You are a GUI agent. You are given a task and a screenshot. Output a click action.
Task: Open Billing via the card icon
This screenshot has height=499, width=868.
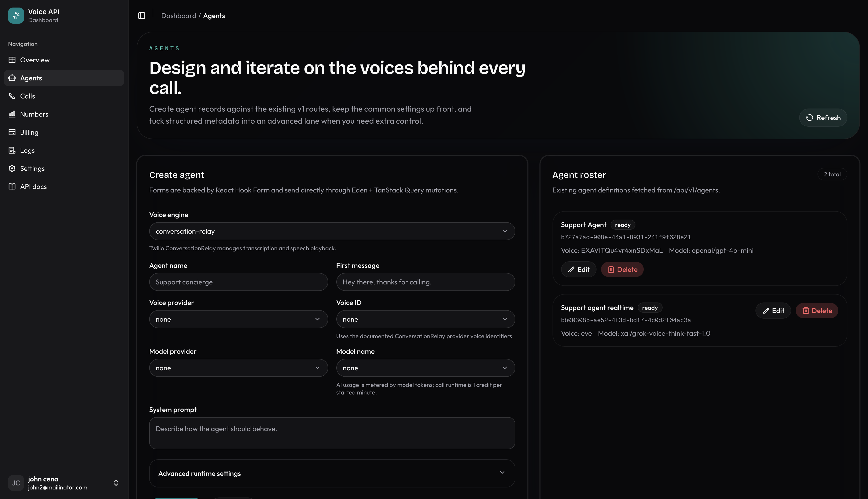tap(12, 132)
